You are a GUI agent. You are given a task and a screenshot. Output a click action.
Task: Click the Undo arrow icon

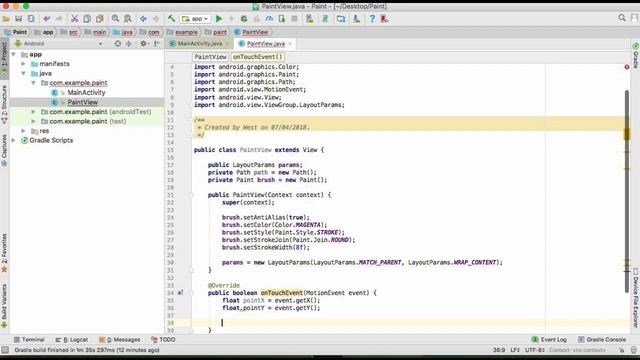pos(47,19)
